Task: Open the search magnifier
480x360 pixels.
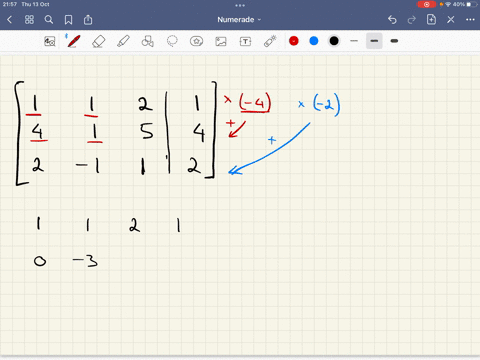Action: [x=49, y=20]
